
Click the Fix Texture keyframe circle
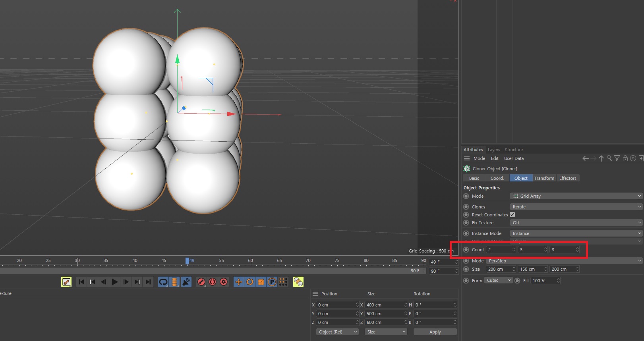point(466,223)
